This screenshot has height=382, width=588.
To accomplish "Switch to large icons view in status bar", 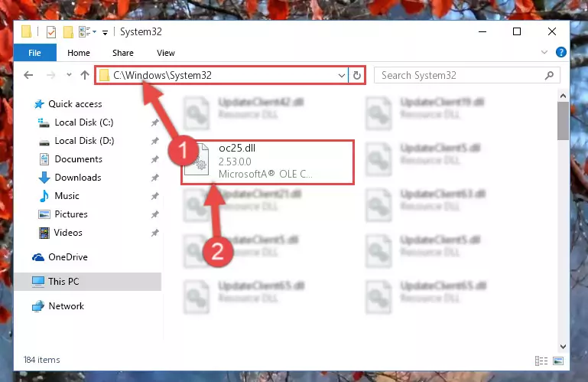I will click(558, 361).
